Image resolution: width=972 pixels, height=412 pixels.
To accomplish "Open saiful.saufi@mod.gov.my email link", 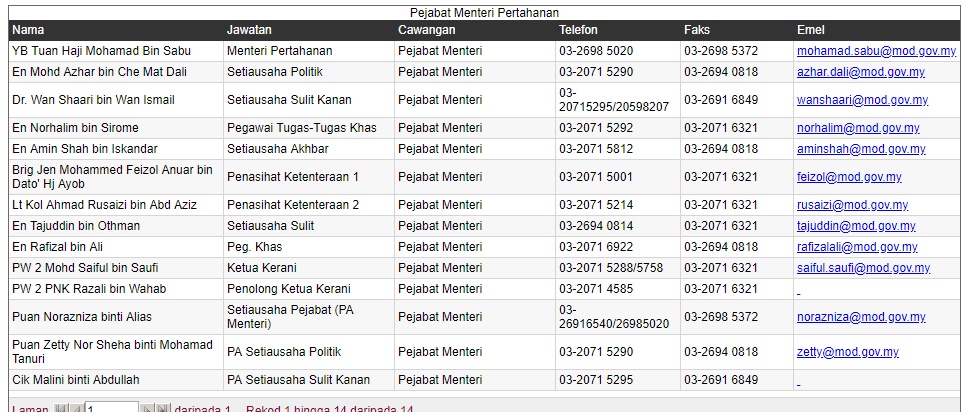I will pos(863,268).
